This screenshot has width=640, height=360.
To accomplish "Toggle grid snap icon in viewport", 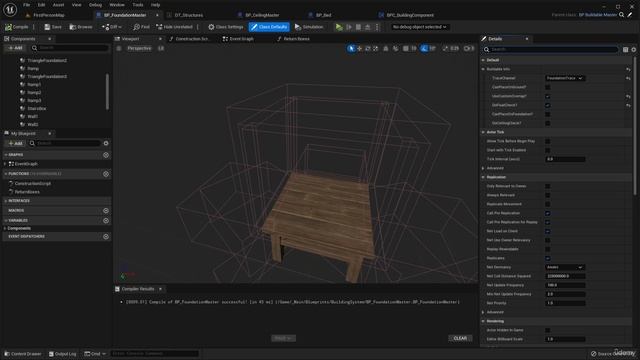I will [x=406, y=49].
